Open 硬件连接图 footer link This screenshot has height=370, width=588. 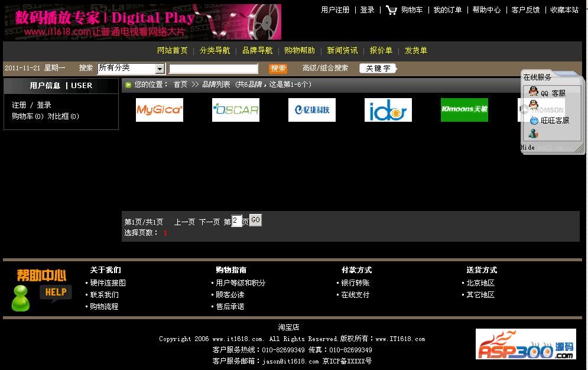(108, 283)
